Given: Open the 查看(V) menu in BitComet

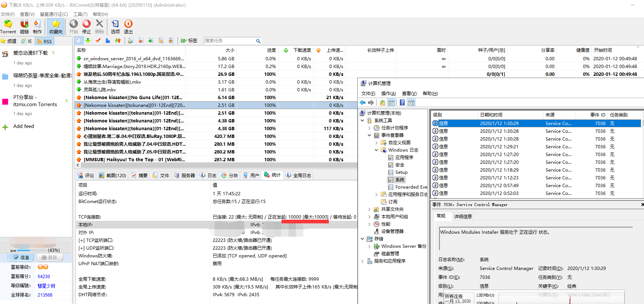Looking at the screenshot, I should pyautogui.click(x=27, y=14).
